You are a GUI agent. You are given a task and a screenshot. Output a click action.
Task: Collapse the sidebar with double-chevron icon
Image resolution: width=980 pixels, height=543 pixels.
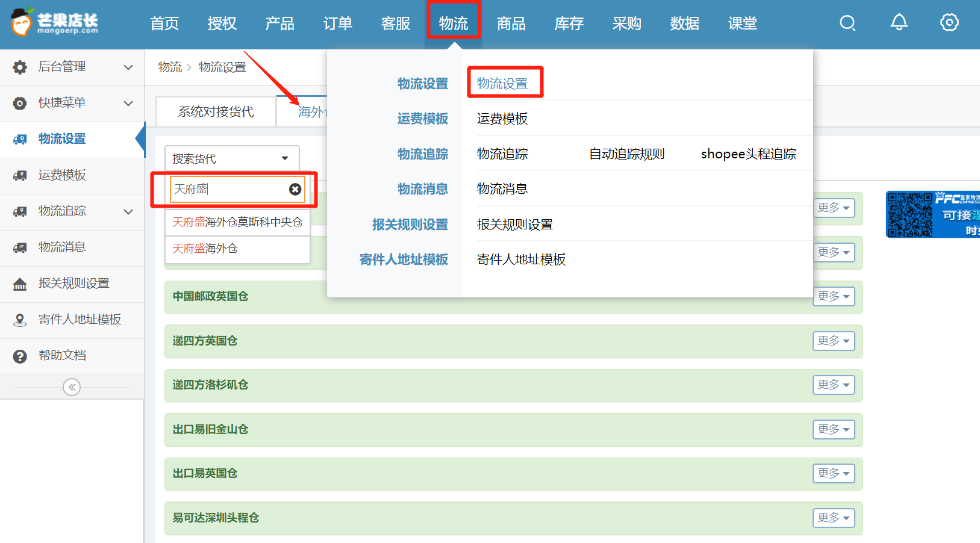tap(72, 387)
